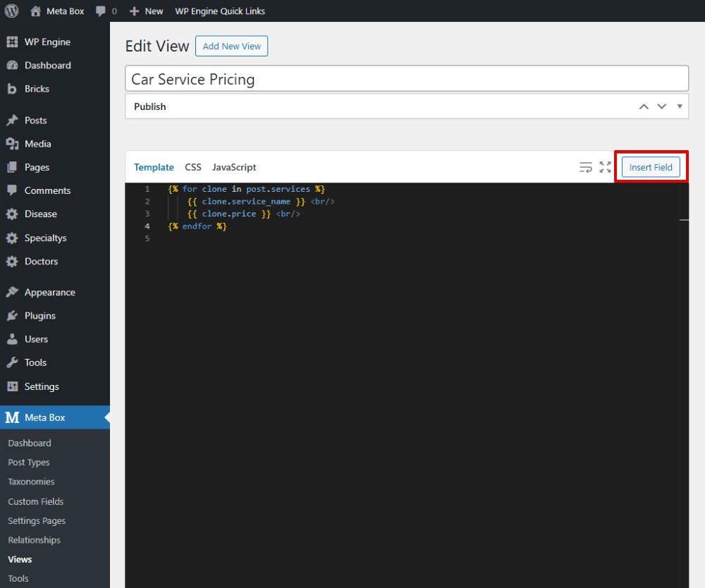
Task: Switch to the CSS tab
Action: [x=193, y=167]
